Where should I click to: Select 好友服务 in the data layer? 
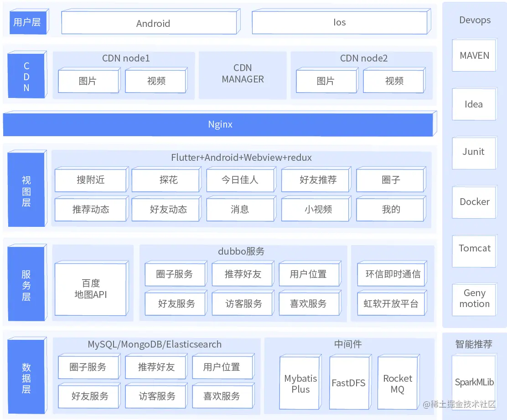click(x=89, y=396)
